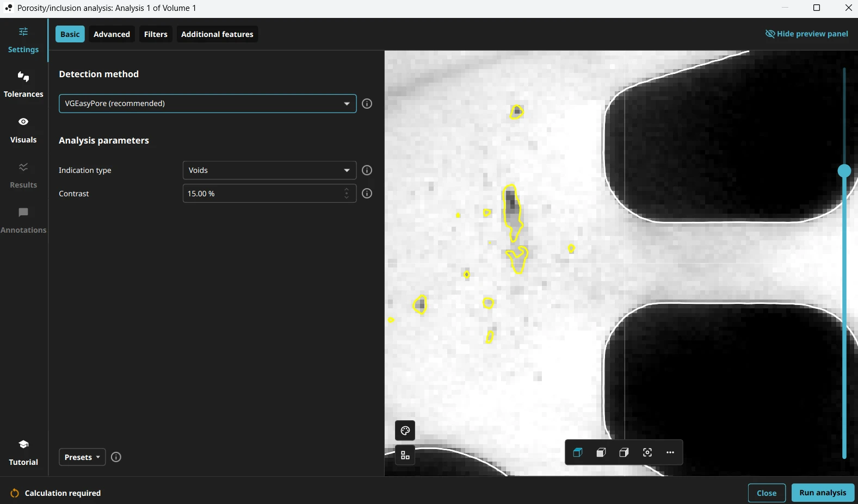
Task: Show info for the Contrast parameter
Action: click(x=367, y=194)
